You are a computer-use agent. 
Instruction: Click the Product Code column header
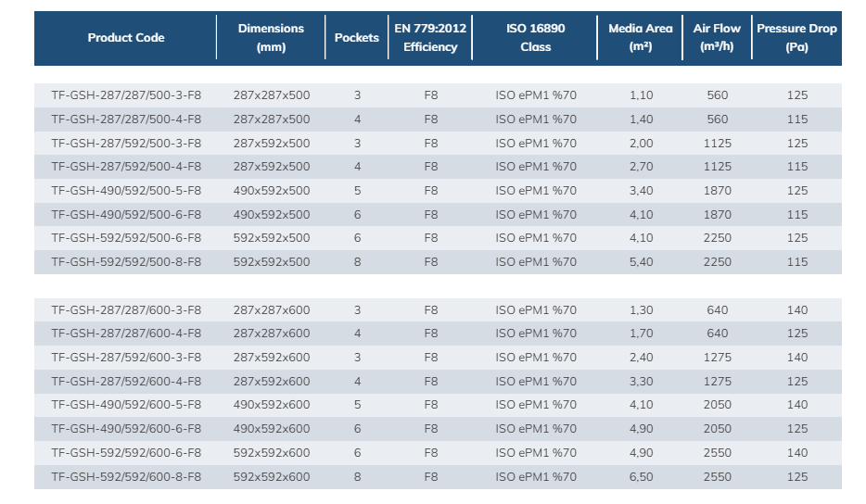tap(126, 38)
